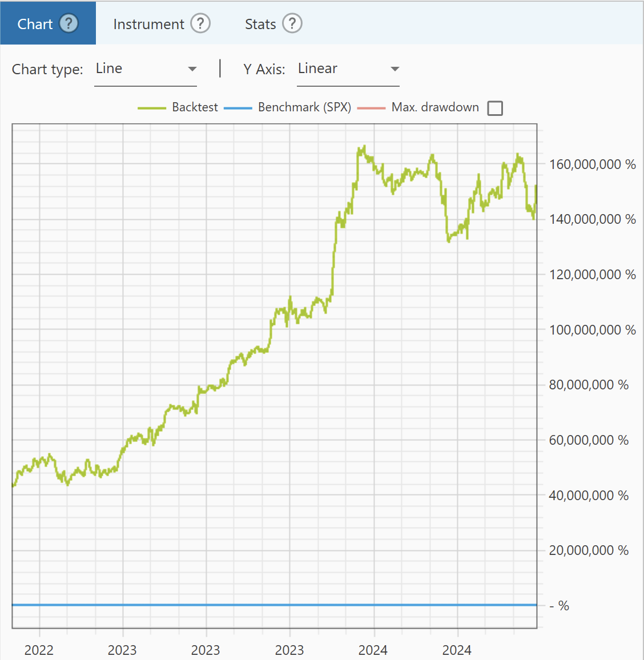
Task: Enable the Max. drawdown checkbox
Action: (x=495, y=108)
